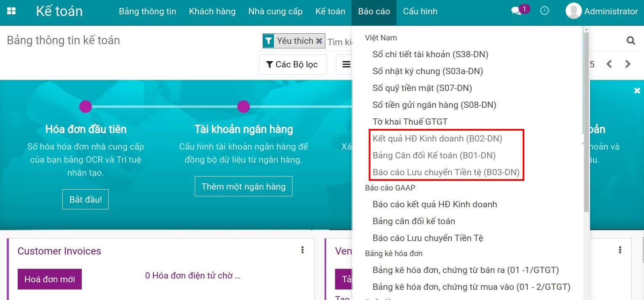The image size is (644, 300).
Task: Open the Khách hàng menu
Action: (212, 11)
